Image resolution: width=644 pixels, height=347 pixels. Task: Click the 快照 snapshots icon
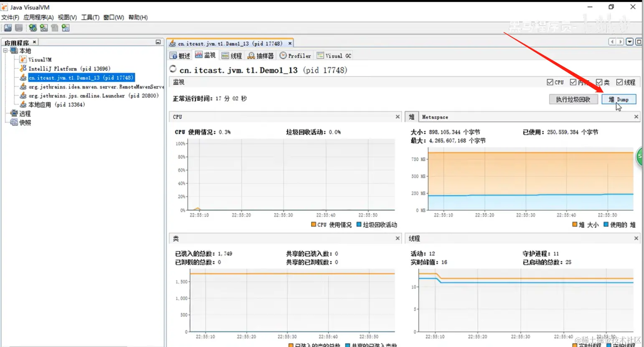click(x=14, y=122)
